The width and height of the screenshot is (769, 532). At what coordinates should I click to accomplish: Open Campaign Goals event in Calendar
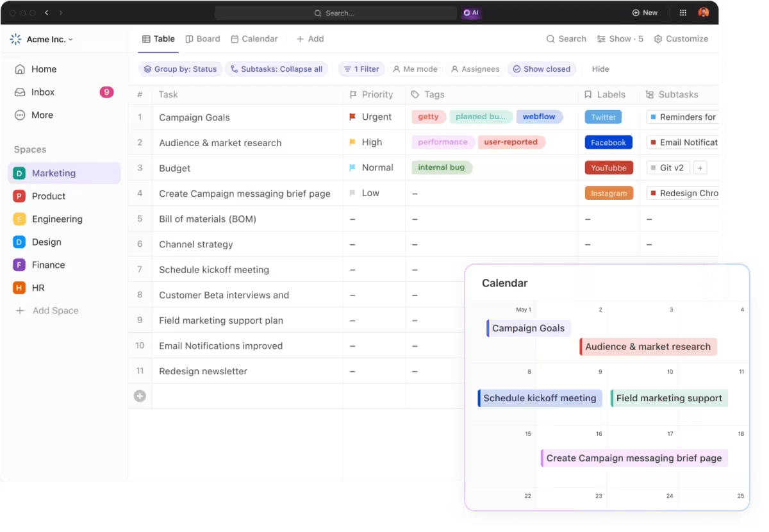pyautogui.click(x=529, y=328)
